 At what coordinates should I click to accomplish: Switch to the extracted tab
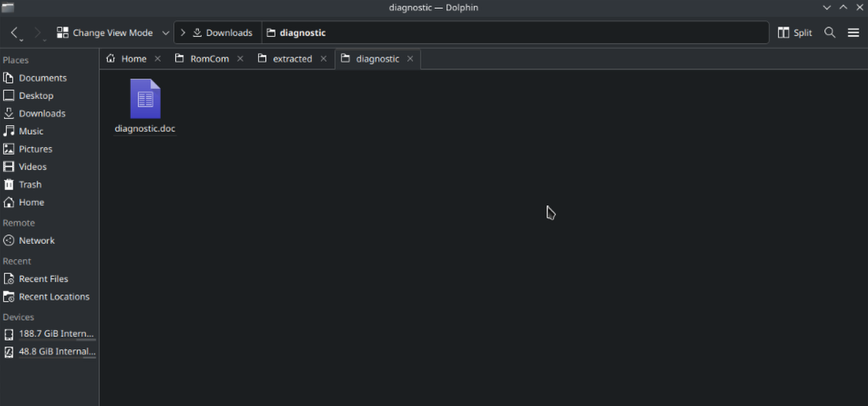(x=292, y=59)
